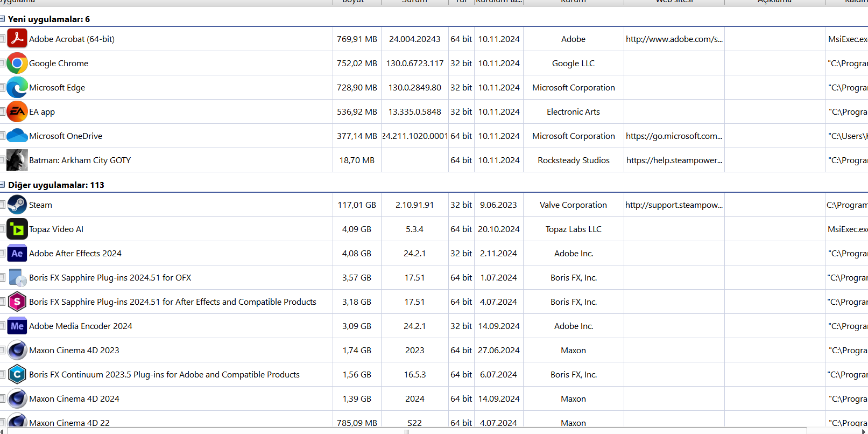Tick the checkbox for Adobe Acrobat (64-bit)
This screenshot has width=868, height=434.
click(x=2, y=39)
